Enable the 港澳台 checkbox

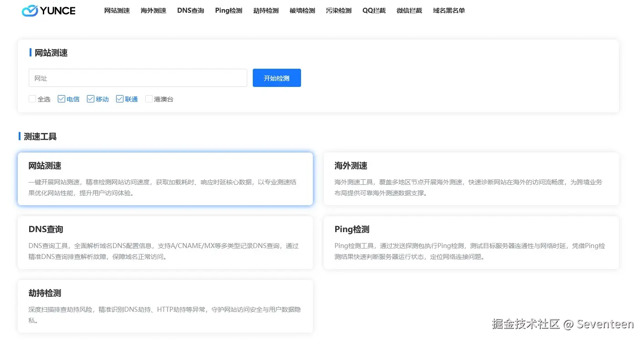click(x=149, y=99)
